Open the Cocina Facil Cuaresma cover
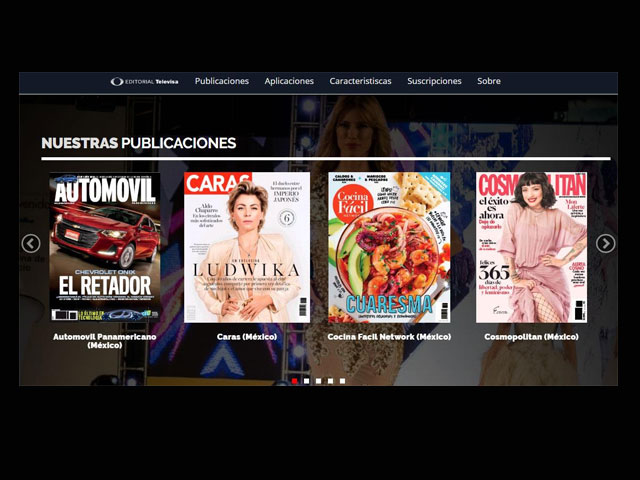Image resolution: width=640 pixels, height=480 pixels. click(389, 247)
